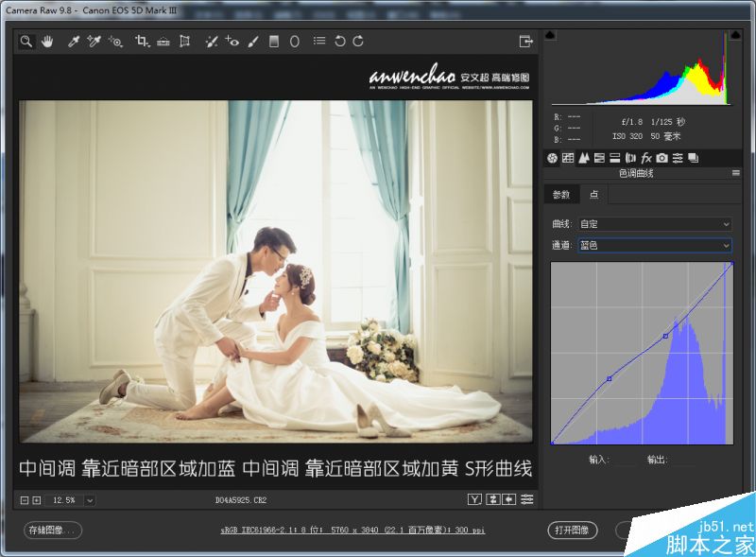
Task: Open the Tone Curve panel tab
Action: (568, 158)
